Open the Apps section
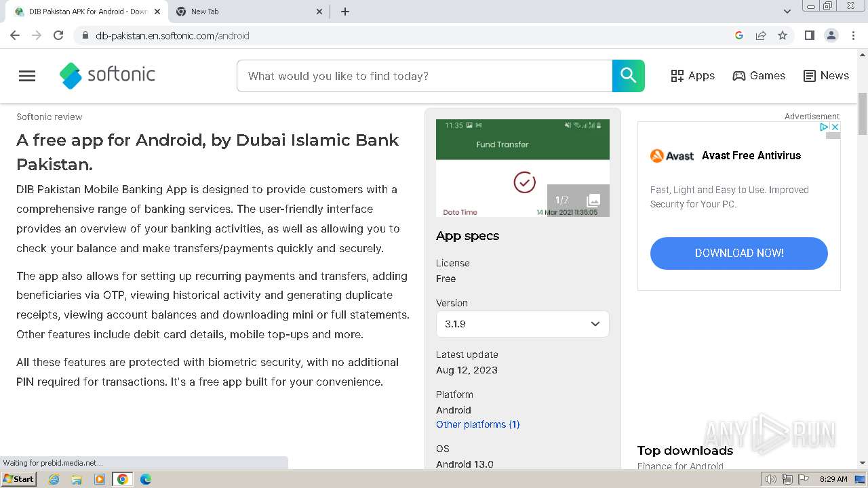 692,76
